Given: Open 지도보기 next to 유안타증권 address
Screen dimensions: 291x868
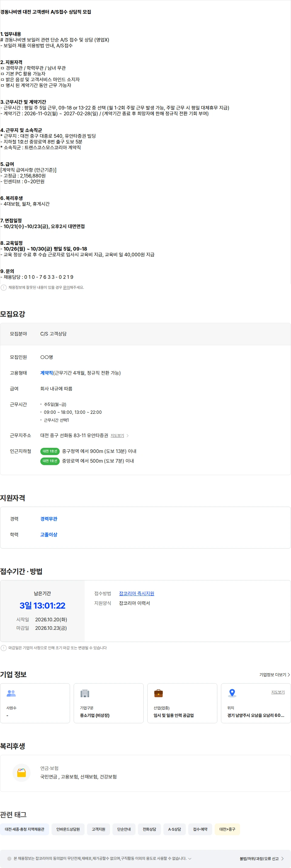Looking at the screenshot, I should coord(117,435).
